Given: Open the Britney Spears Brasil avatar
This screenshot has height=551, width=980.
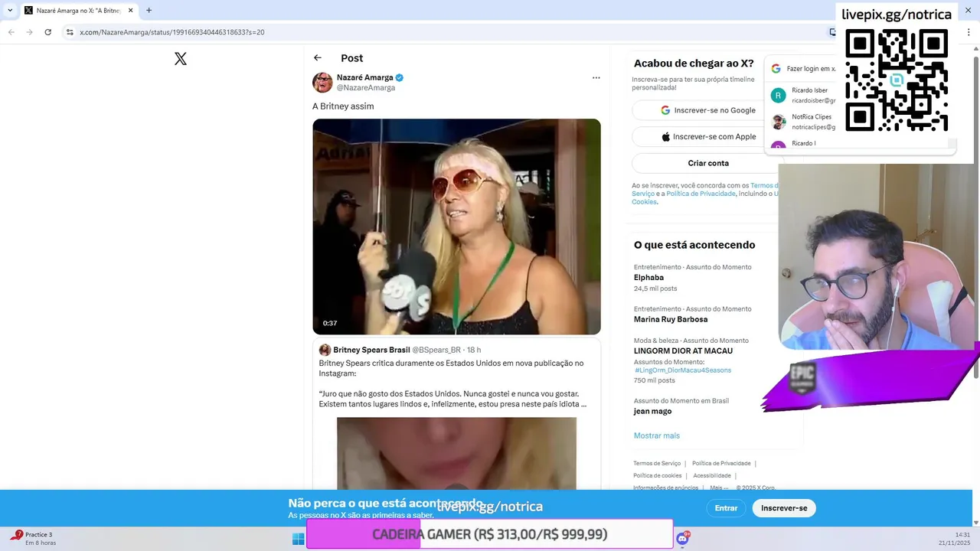Looking at the screenshot, I should (325, 350).
